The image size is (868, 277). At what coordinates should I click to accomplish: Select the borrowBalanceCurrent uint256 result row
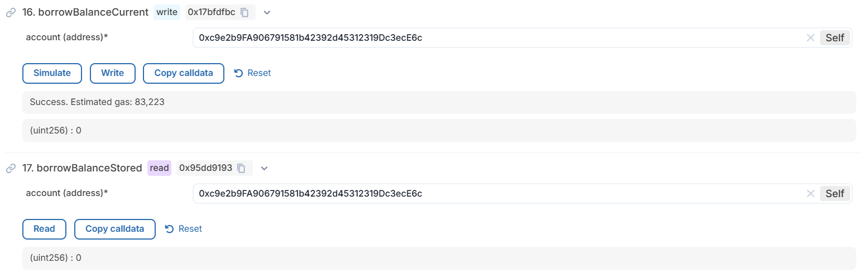439,130
